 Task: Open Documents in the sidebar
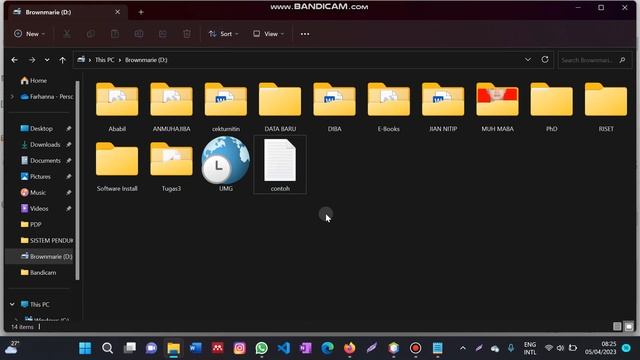click(41, 160)
